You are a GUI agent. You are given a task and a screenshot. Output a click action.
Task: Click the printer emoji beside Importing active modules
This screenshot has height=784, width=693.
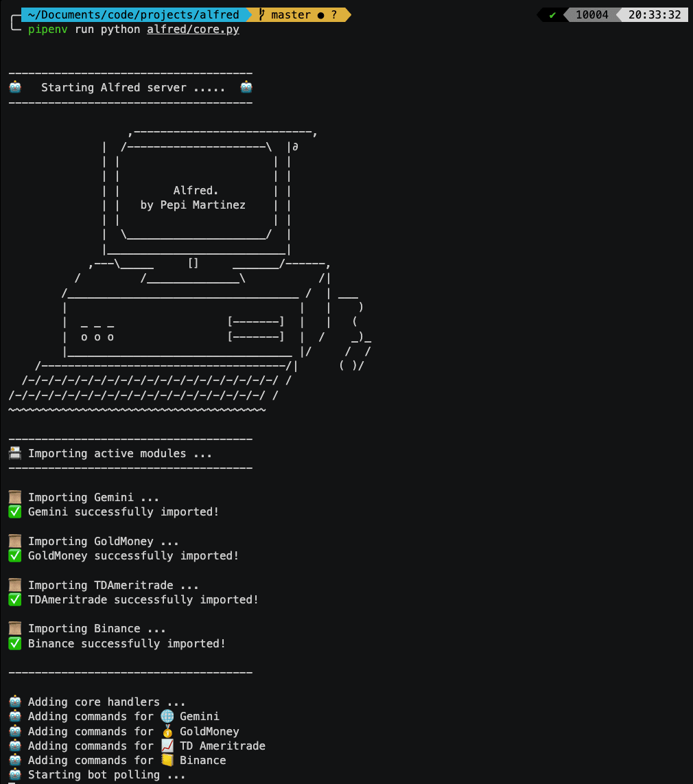[15, 454]
